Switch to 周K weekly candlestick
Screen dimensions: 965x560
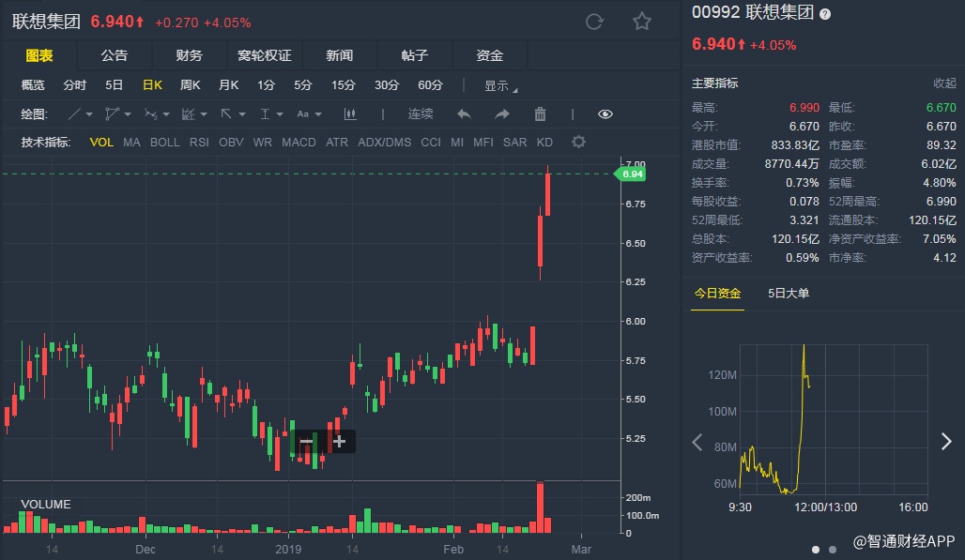[x=191, y=84]
